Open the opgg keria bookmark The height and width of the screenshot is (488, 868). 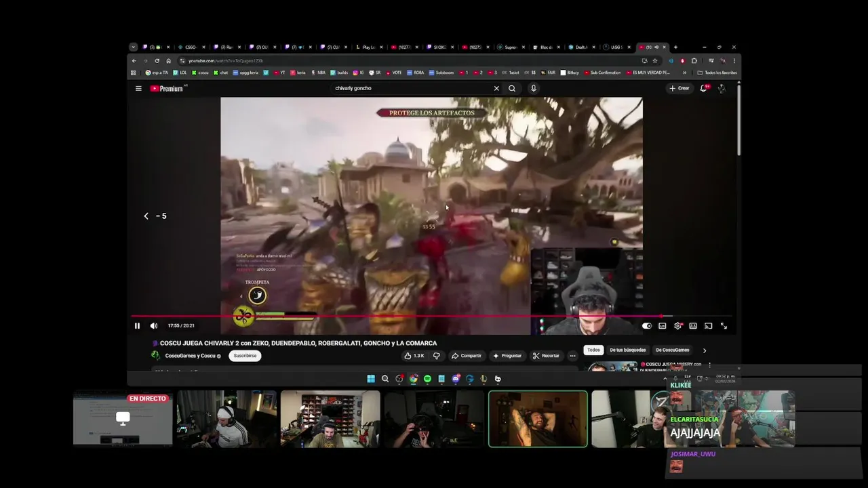pyautogui.click(x=245, y=73)
